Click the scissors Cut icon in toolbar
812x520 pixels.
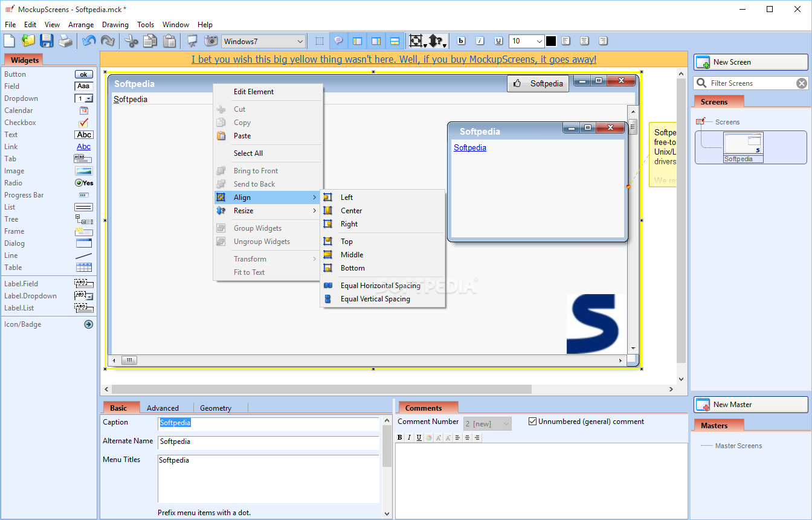tap(131, 41)
